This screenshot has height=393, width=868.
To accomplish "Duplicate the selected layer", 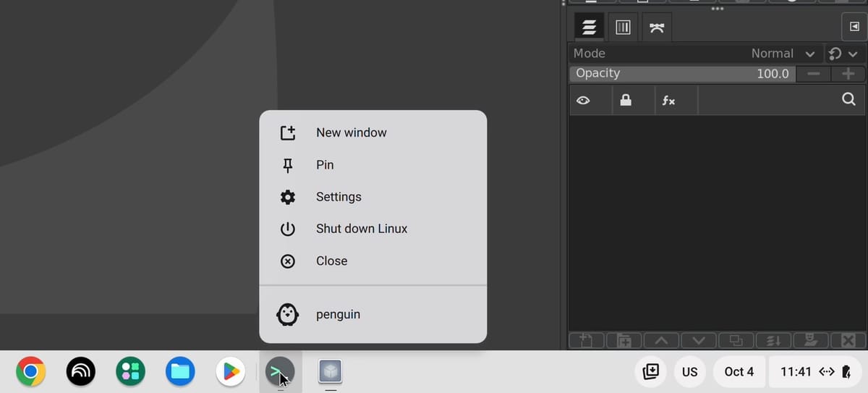I will click(736, 340).
